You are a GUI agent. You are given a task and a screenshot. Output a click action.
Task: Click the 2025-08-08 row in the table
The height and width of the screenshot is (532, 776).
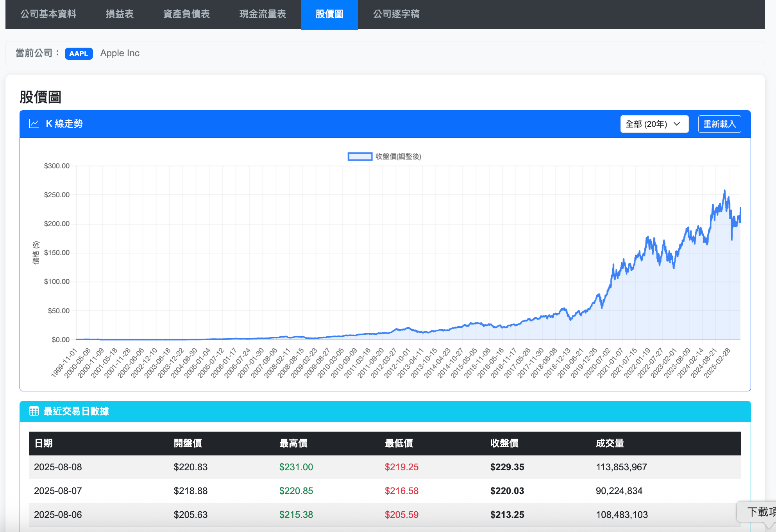click(58, 467)
